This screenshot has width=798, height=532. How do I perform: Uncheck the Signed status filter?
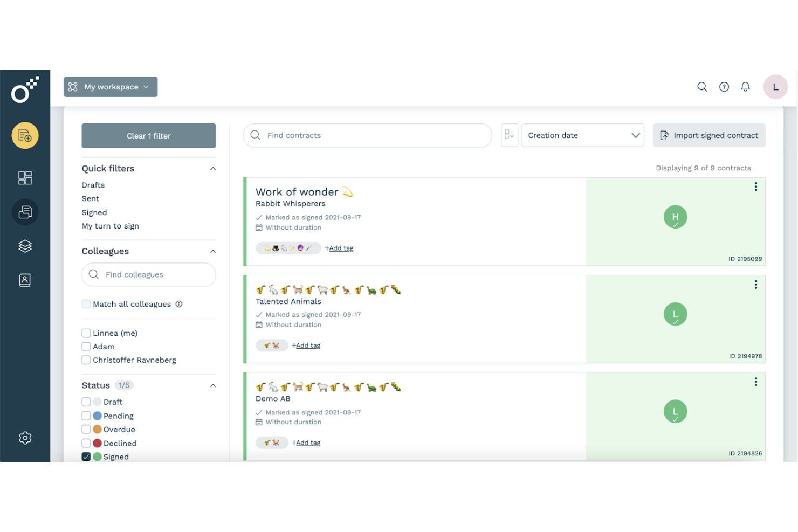(86, 456)
